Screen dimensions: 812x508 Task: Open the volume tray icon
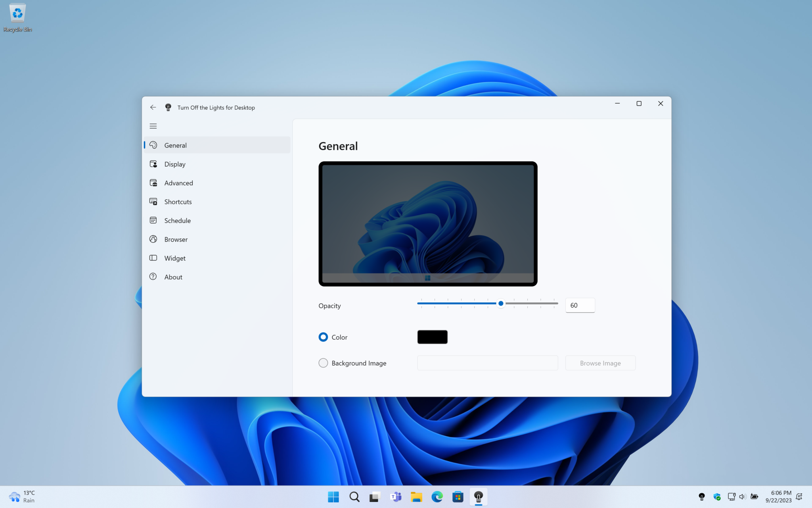pyautogui.click(x=743, y=496)
